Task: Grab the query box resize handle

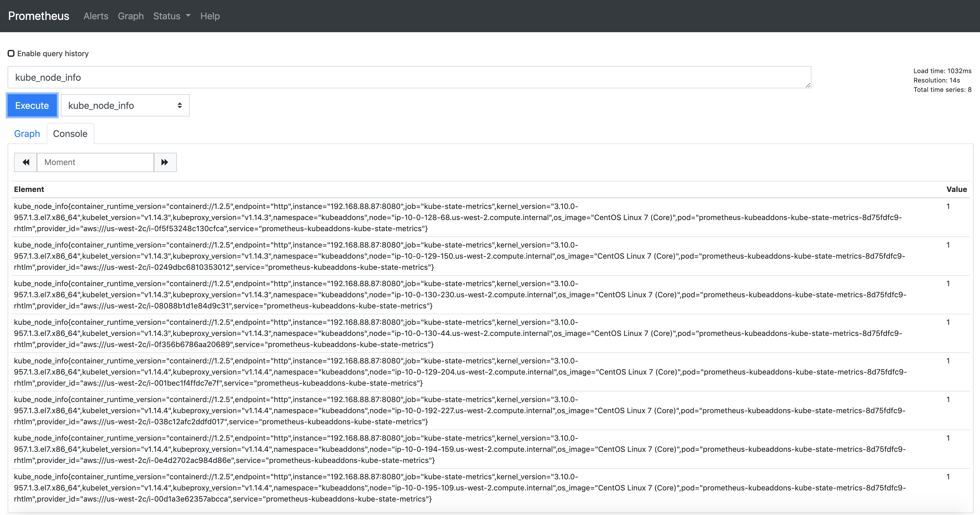Action: 808,85
